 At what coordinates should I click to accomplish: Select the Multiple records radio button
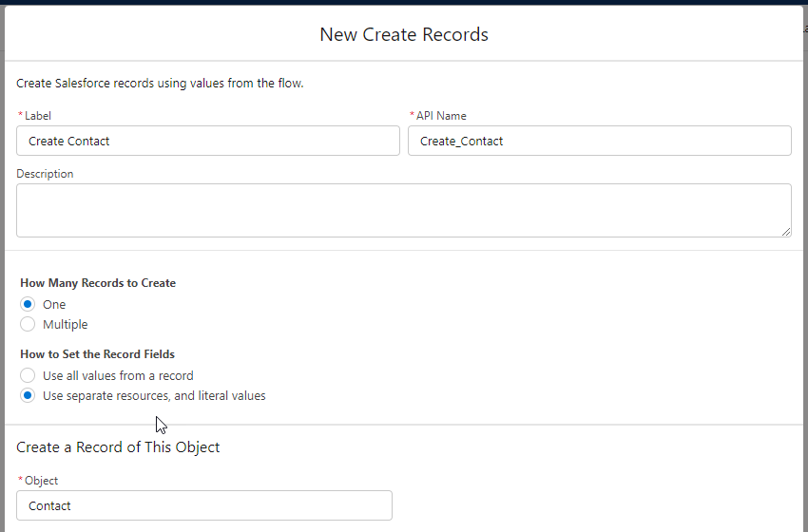click(28, 325)
